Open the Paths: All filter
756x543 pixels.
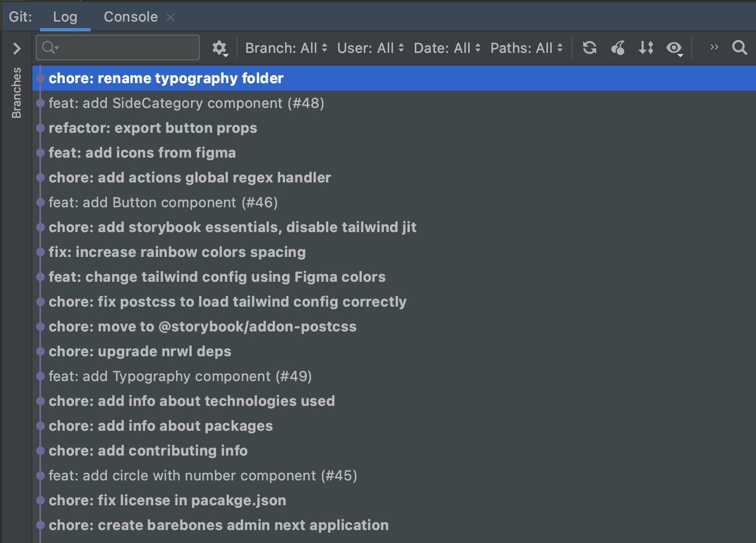point(526,47)
